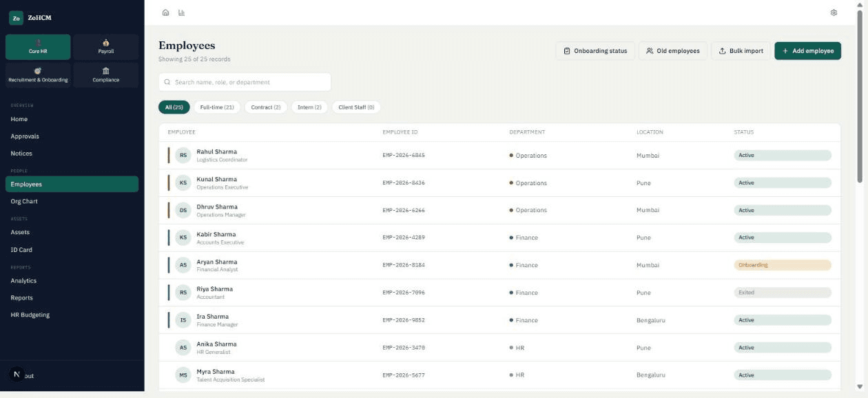
Task: Click the RS avatar for Rahul Sharma
Action: click(x=183, y=155)
